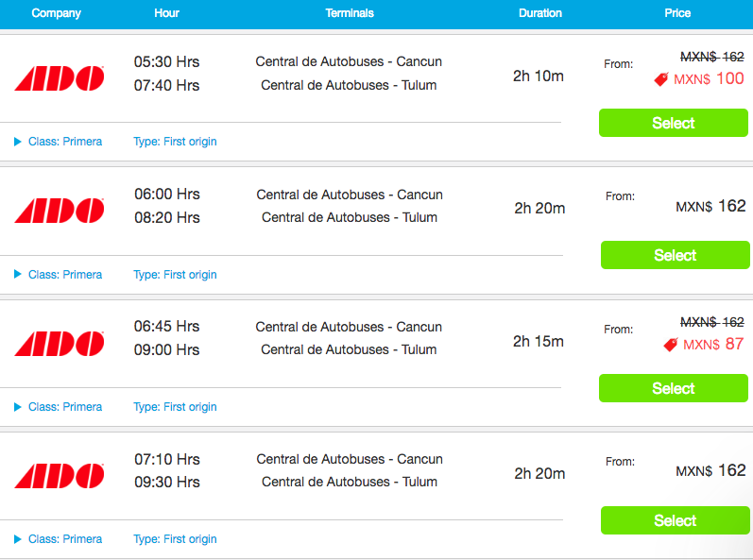Sort results by the Price column header
The height and width of the screenshot is (560, 753).
point(677,13)
